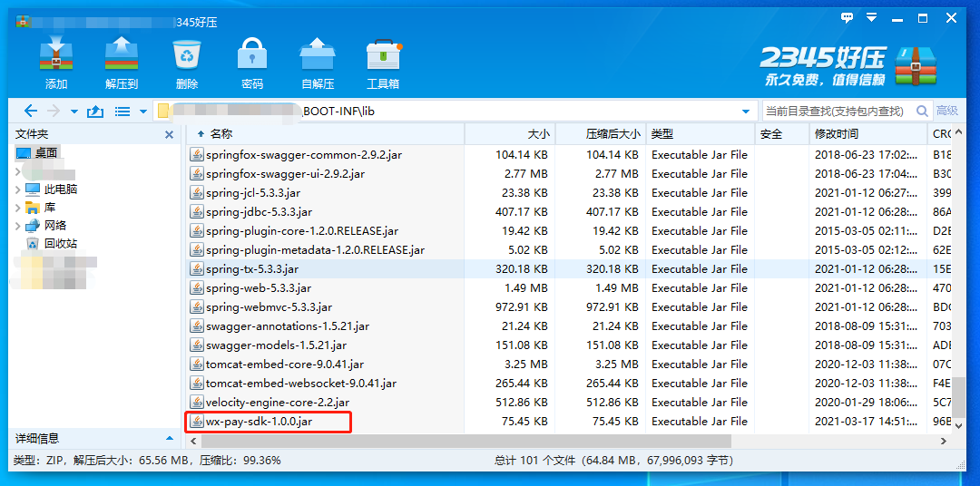Open 高级 advanced search link

[946, 112]
